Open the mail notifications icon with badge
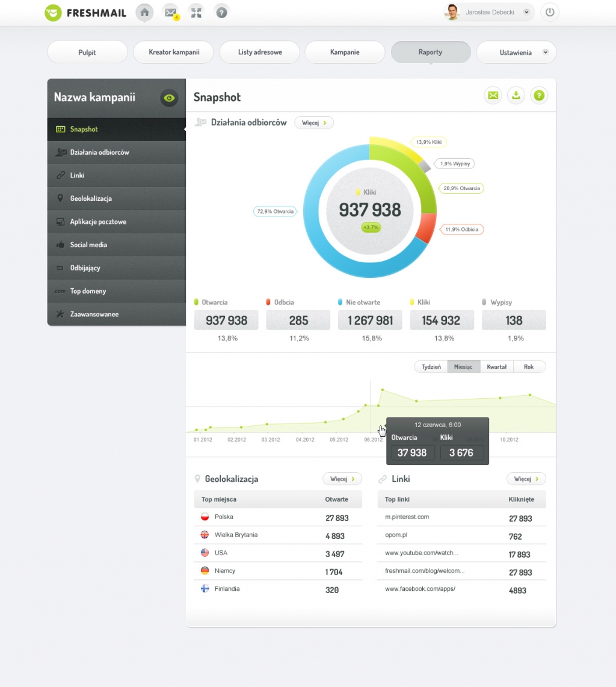Screen dimensions: 616x687 [170, 12]
